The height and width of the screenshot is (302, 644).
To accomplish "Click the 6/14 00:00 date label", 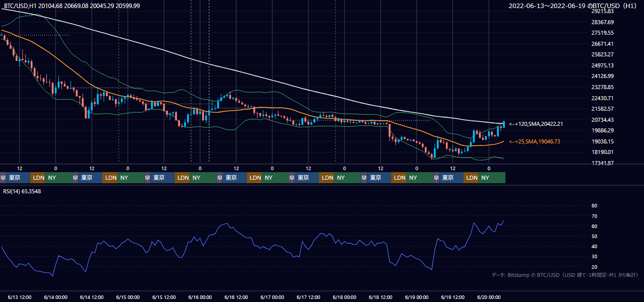I will click(55, 297).
